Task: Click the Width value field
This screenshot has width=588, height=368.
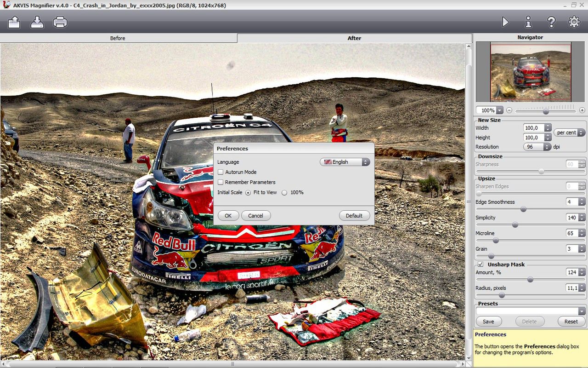Action: pyautogui.click(x=534, y=128)
